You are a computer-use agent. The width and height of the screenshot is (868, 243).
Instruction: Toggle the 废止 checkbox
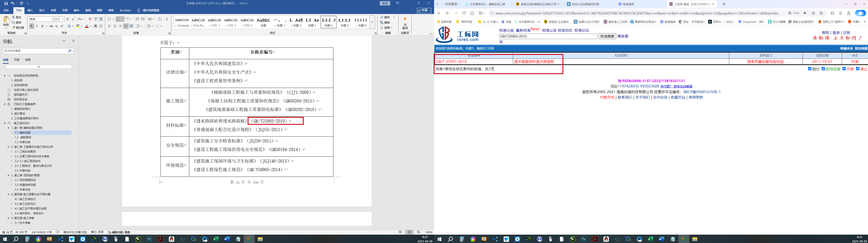pos(858,69)
